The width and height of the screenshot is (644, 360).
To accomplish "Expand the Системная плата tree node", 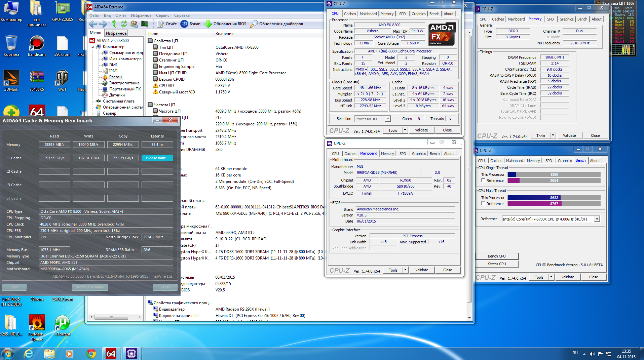I will (93, 101).
